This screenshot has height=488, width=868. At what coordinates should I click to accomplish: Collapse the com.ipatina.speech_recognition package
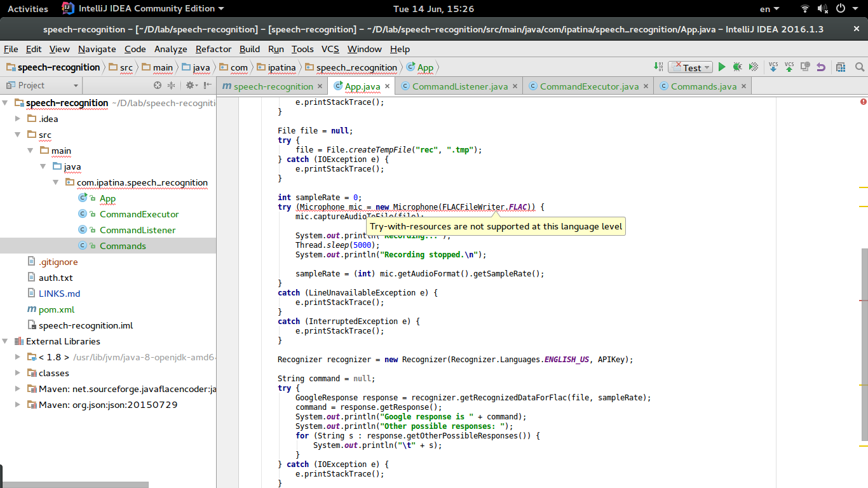[56, 182]
